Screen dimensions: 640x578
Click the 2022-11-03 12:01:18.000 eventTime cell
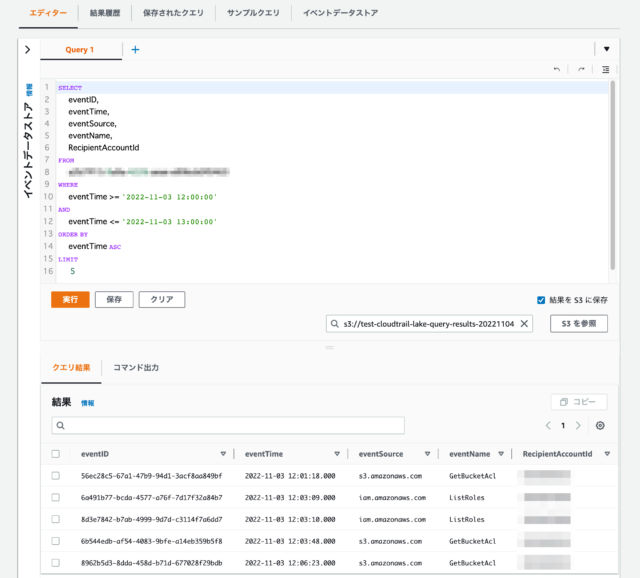click(x=290, y=476)
